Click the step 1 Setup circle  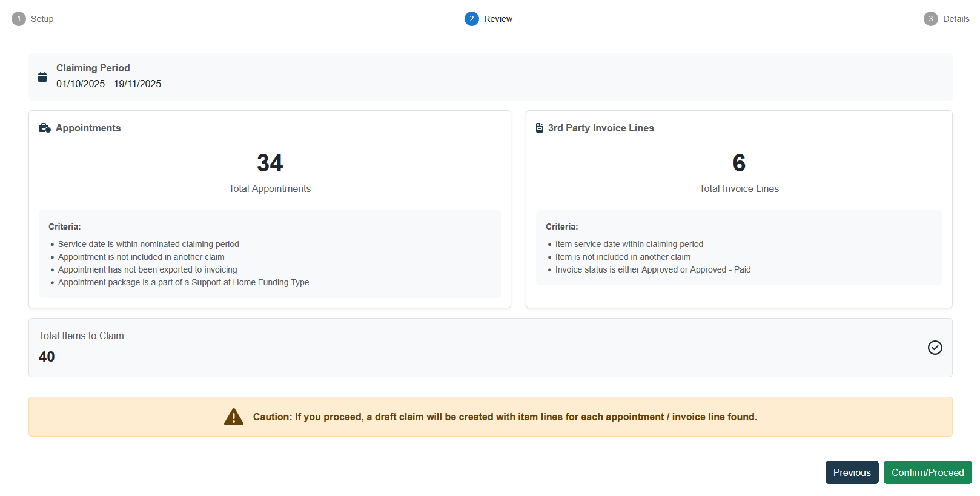click(19, 19)
